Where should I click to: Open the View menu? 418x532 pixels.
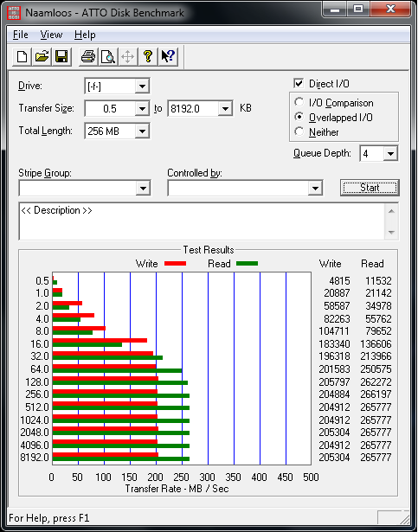[51, 35]
